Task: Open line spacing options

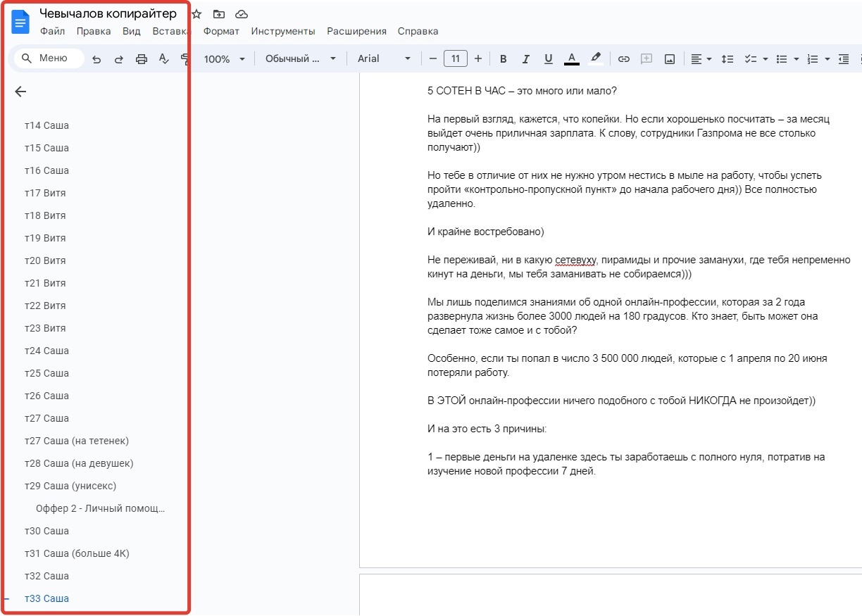Action: coord(728,59)
